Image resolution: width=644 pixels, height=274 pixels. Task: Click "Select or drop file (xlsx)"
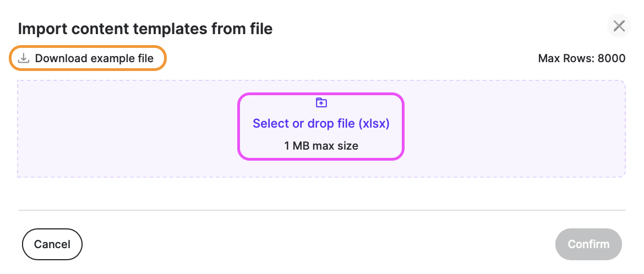(321, 124)
